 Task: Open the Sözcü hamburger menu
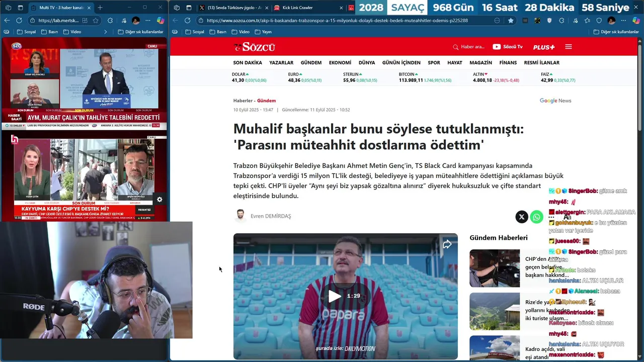569,47
